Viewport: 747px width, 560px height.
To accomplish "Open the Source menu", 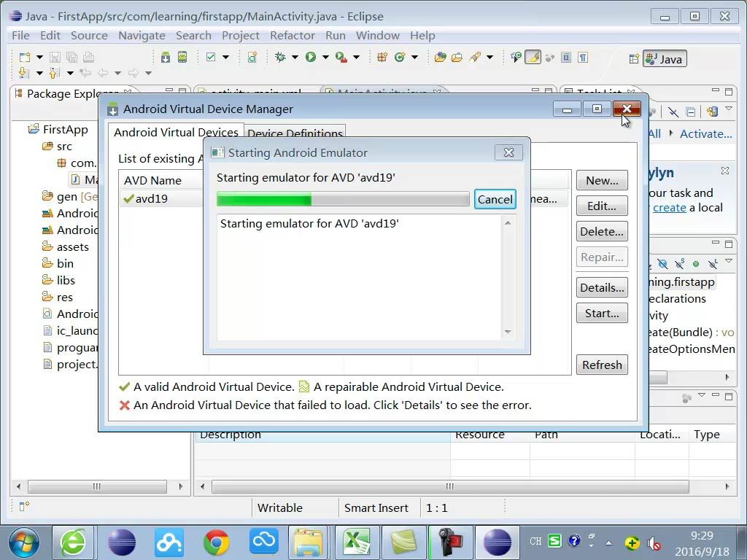I will point(89,35).
